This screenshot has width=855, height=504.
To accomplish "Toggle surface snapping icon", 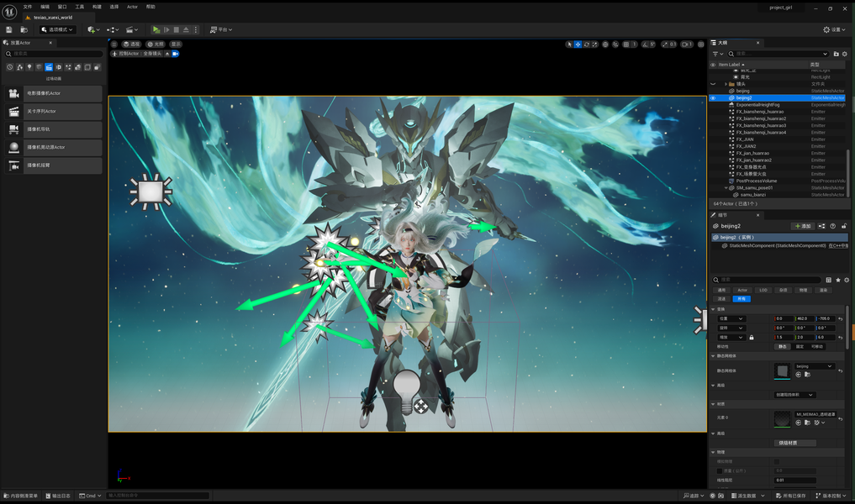I will click(x=615, y=45).
